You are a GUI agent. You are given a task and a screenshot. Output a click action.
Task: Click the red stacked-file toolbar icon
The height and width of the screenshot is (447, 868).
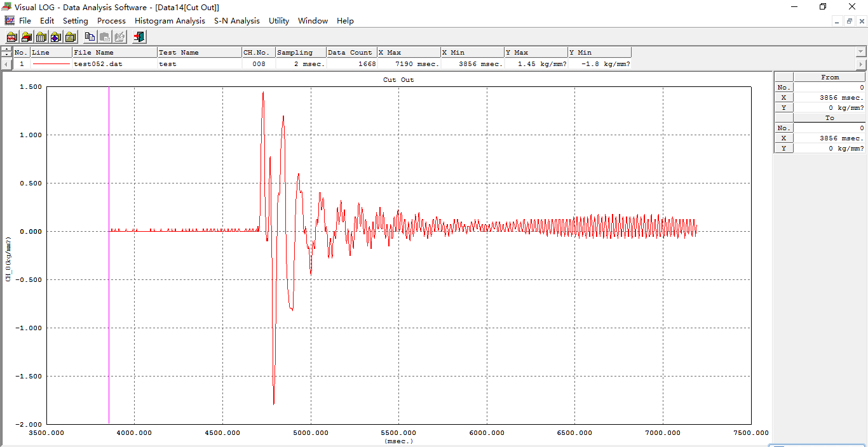pyautogui.click(x=26, y=37)
